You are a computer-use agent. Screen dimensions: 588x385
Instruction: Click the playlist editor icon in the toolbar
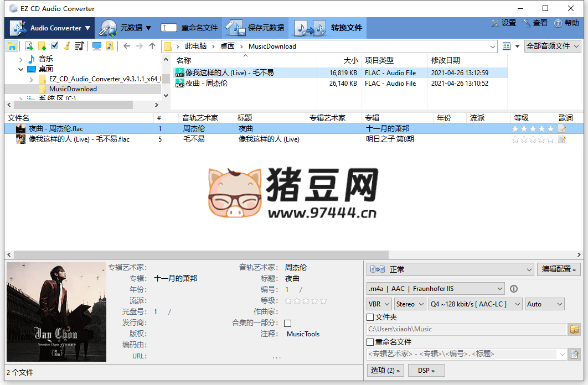pos(79,46)
